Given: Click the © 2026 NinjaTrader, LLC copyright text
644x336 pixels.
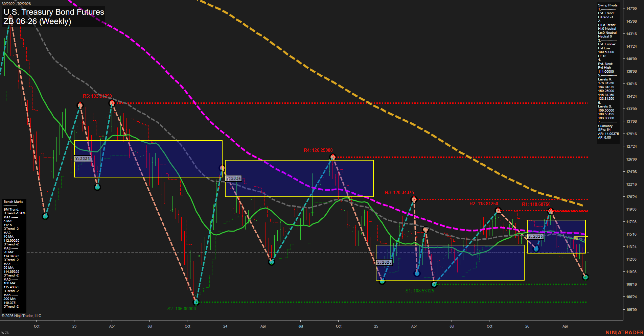Looking at the screenshot, I should tap(21, 316).
